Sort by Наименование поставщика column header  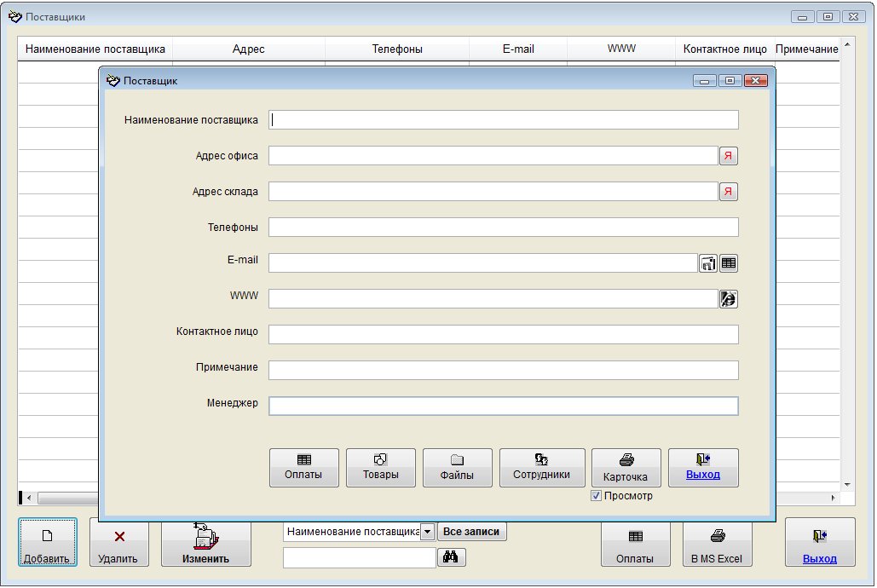(95, 49)
